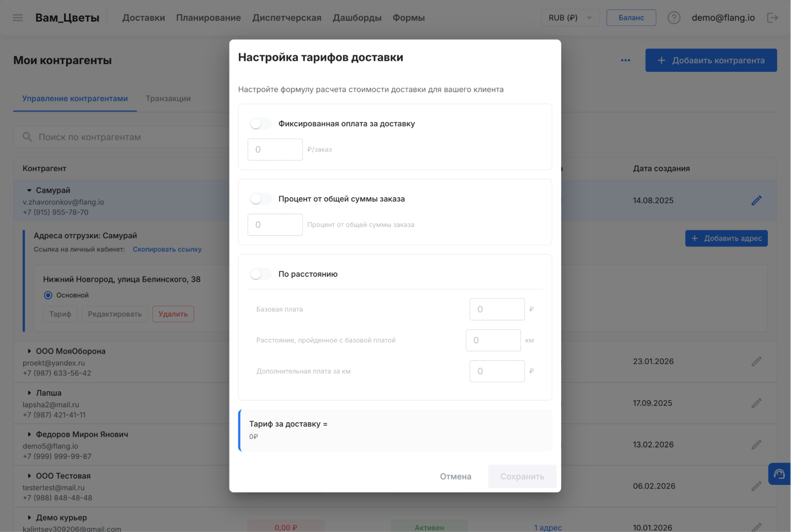This screenshot has height=532, width=791.
Task: Click the Тариф за доставку formula text
Action: tap(288, 424)
